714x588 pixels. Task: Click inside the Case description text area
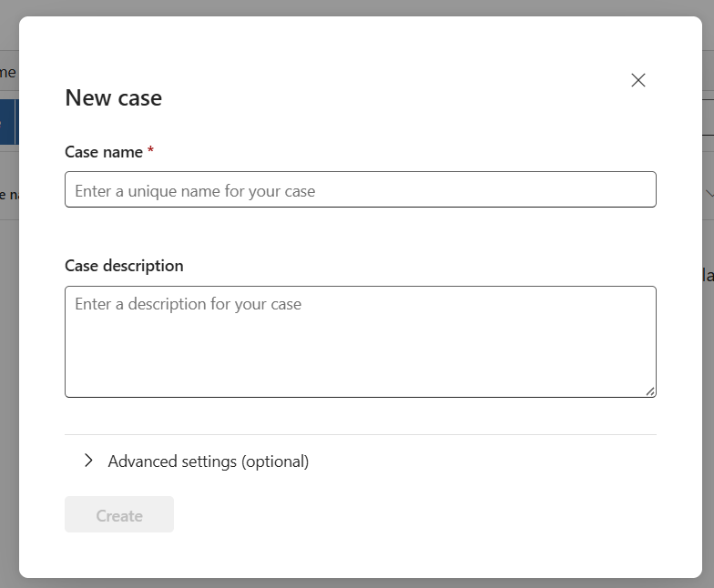pos(360,341)
